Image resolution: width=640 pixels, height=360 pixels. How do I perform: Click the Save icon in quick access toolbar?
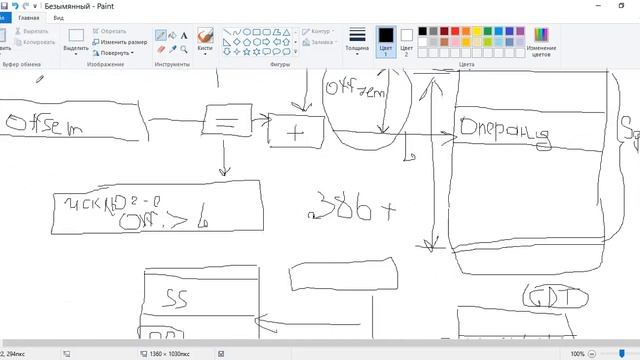click(x=4, y=6)
